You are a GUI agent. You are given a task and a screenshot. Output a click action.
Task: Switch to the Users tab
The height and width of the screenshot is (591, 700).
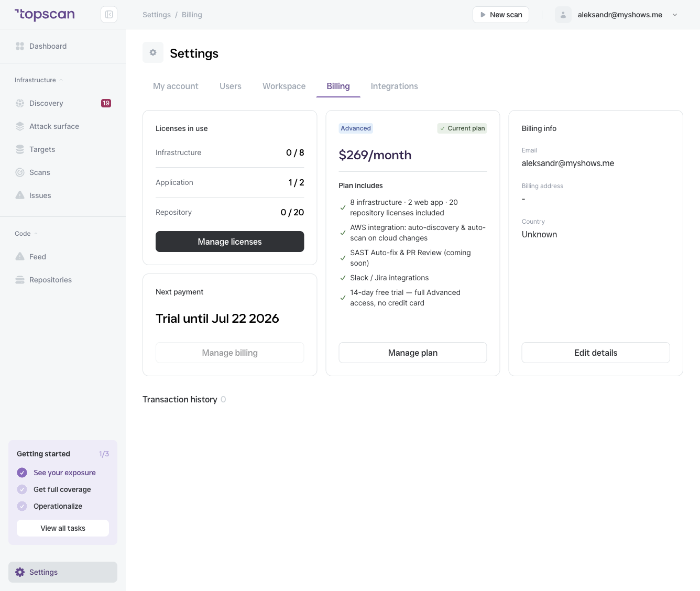(x=231, y=86)
